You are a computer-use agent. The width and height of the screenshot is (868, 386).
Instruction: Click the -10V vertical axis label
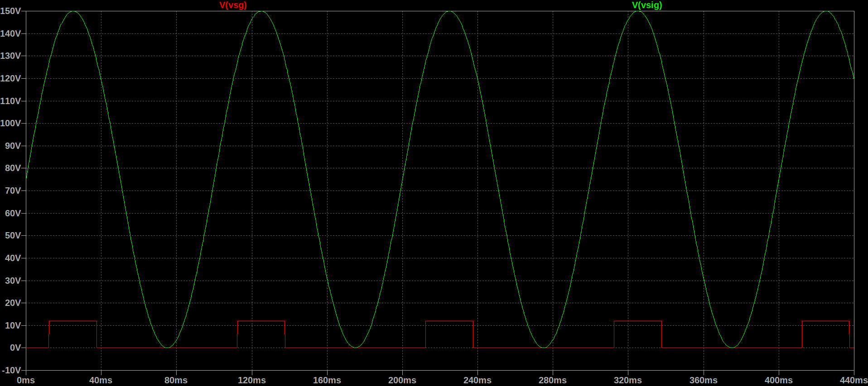point(11,370)
